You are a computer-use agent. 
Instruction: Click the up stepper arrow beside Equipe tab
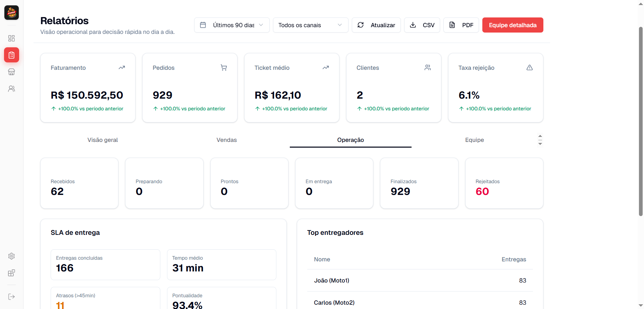(x=540, y=137)
